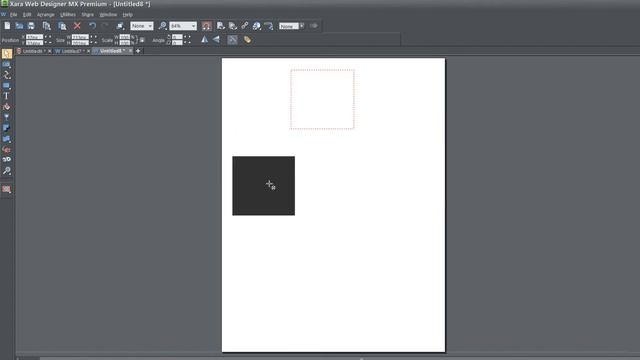Click the Position X input field

coord(34,37)
